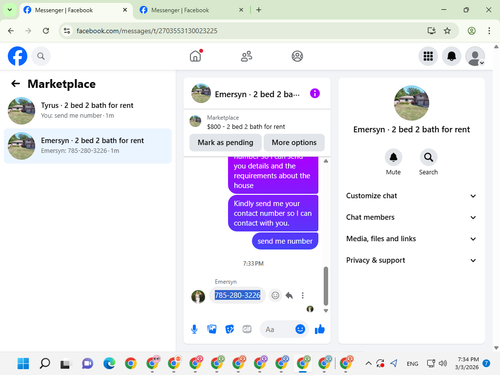Open conversation information purple icon

[x=315, y=93]
